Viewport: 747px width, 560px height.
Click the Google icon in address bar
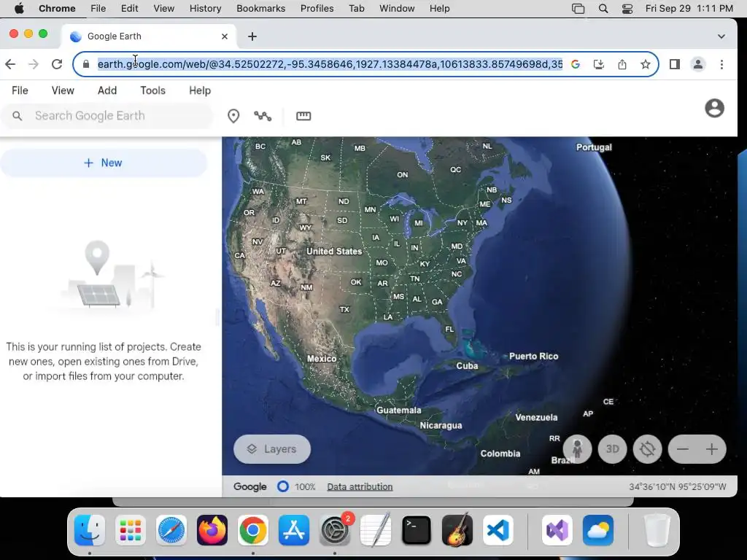576,64
